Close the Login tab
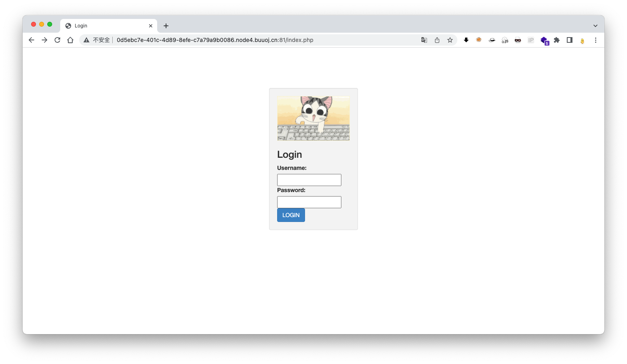The width and height of the screenshot is (627, 364). [151, 26]
